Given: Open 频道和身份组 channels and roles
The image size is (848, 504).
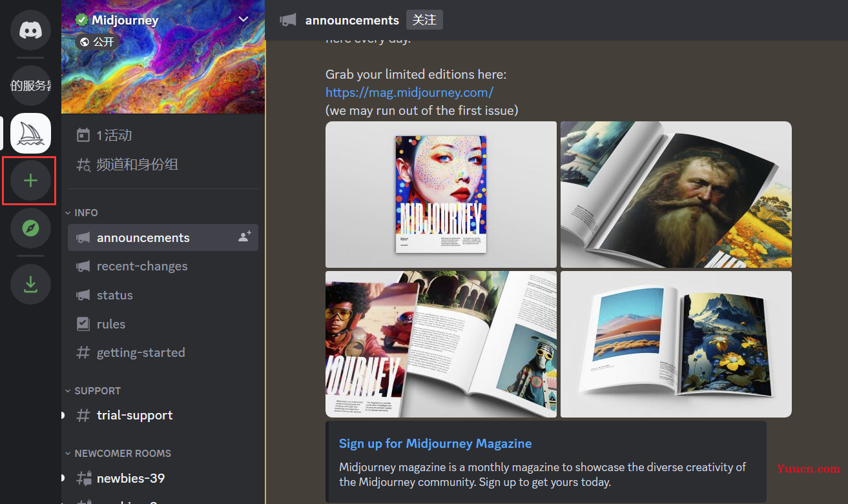Looking at the screenshot, I should 163,165.
